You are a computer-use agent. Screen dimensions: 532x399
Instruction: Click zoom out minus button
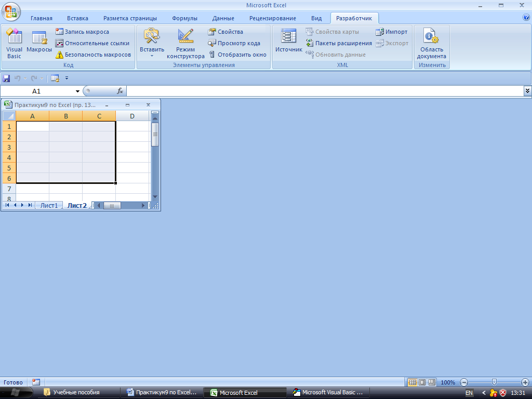click(464, 382)
